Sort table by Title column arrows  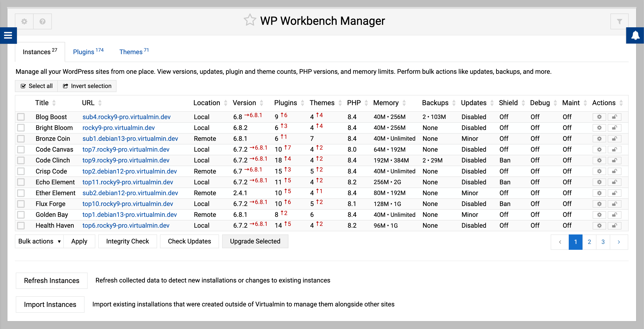point(54,103)
